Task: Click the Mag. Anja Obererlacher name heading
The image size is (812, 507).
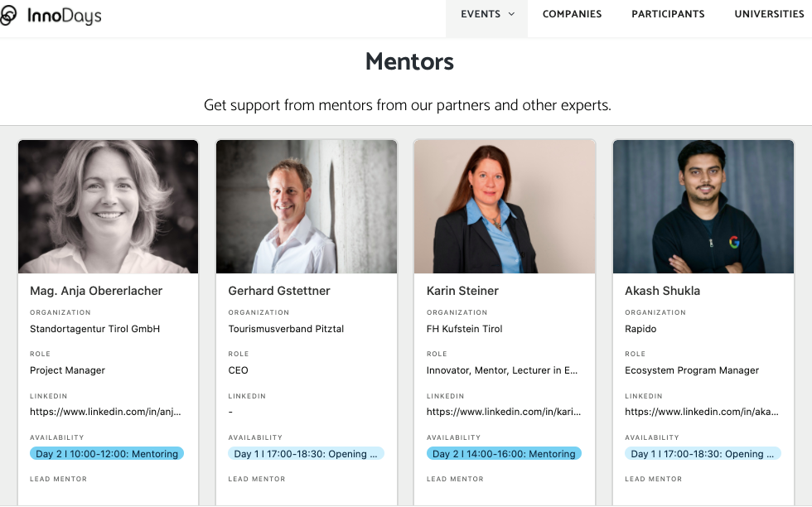Action: point(96,291)
